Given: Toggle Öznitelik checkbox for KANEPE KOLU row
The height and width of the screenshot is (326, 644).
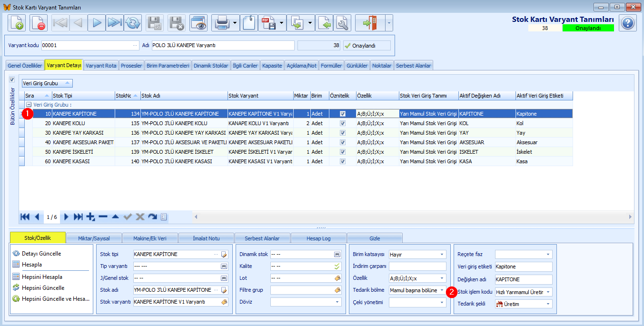Looking at the screenshot, I should [343, 123].
